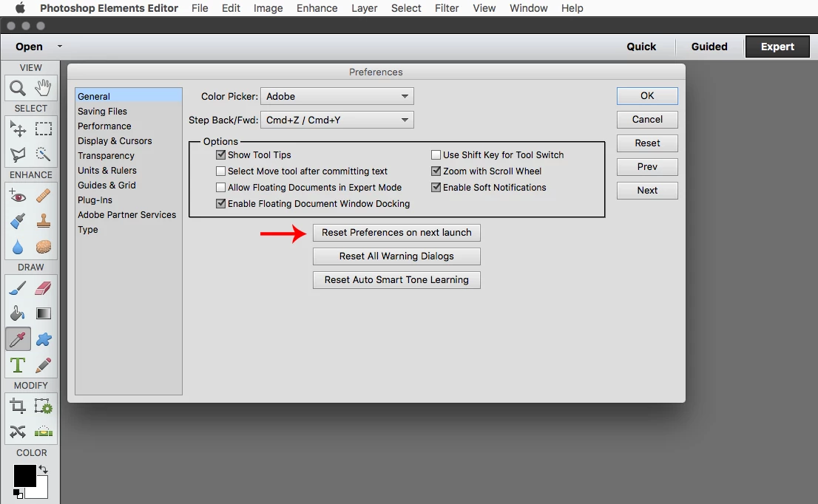Screen dimensions: 818x504
Task: Reset to default black and white colors
Action: tap(18, 493)
